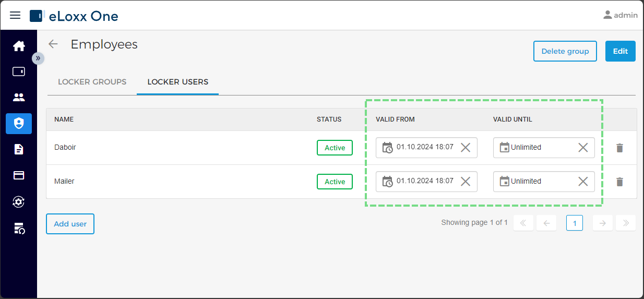Select page 1 in pagination
644x299 pixels.
[575, 223]
